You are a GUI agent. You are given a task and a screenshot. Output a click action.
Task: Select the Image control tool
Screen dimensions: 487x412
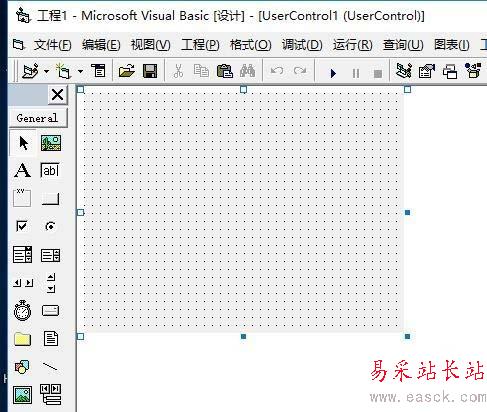[x=22, y=395]
